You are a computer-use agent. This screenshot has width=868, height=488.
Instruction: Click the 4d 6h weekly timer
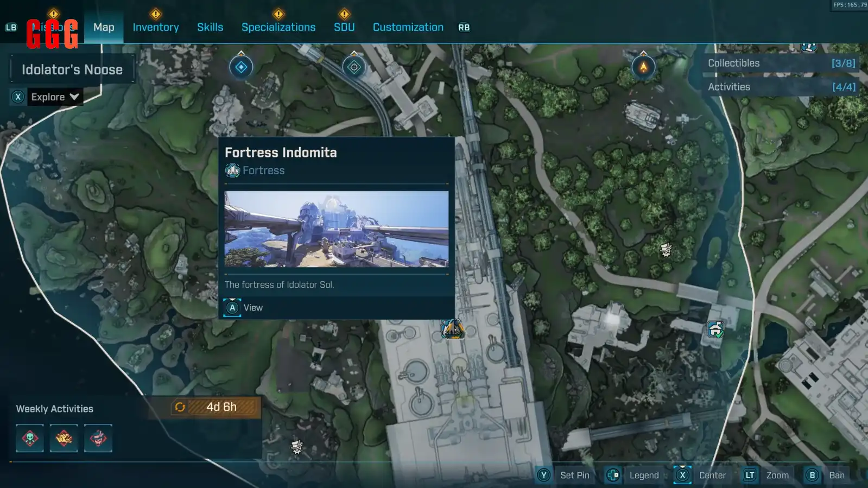pos(221,407)
